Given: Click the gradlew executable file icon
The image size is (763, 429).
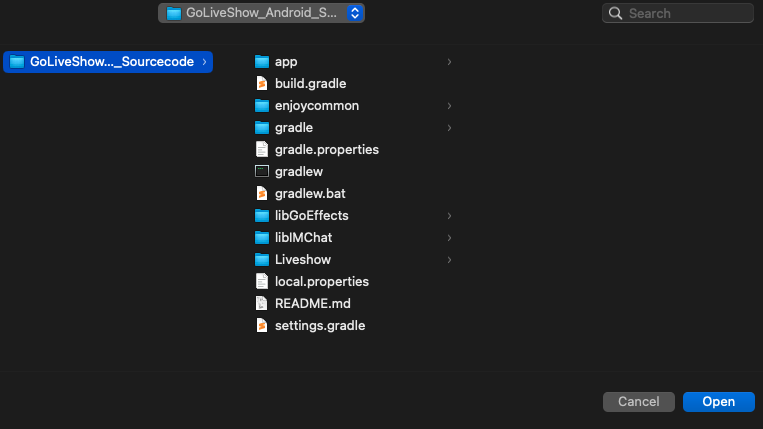Looking at the screenshot, I should tap(262, 172).
